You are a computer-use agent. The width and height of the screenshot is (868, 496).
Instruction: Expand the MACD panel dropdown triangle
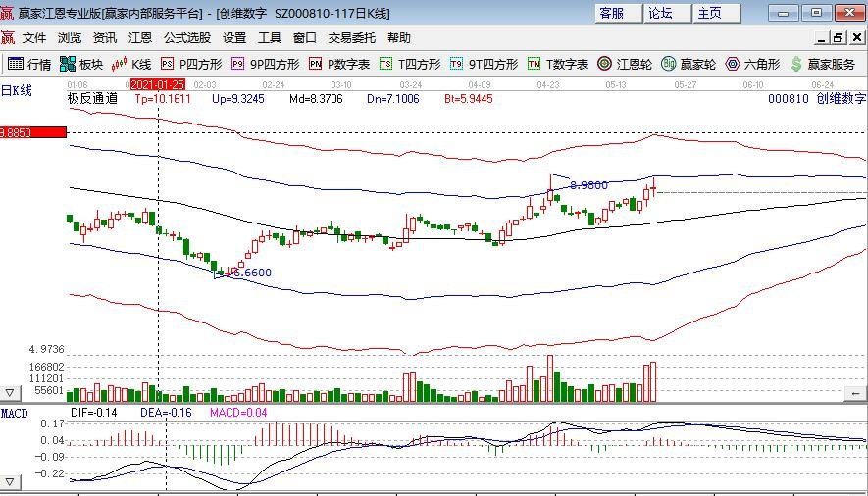tap(10, 482)
